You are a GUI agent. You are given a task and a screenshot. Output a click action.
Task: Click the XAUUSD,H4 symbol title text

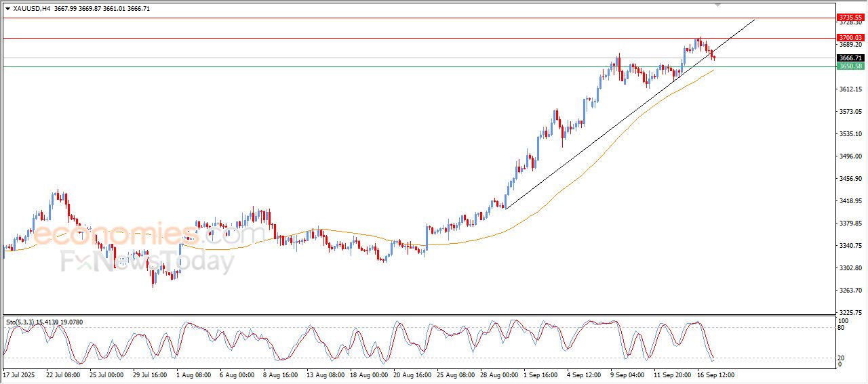pos(31,8)
